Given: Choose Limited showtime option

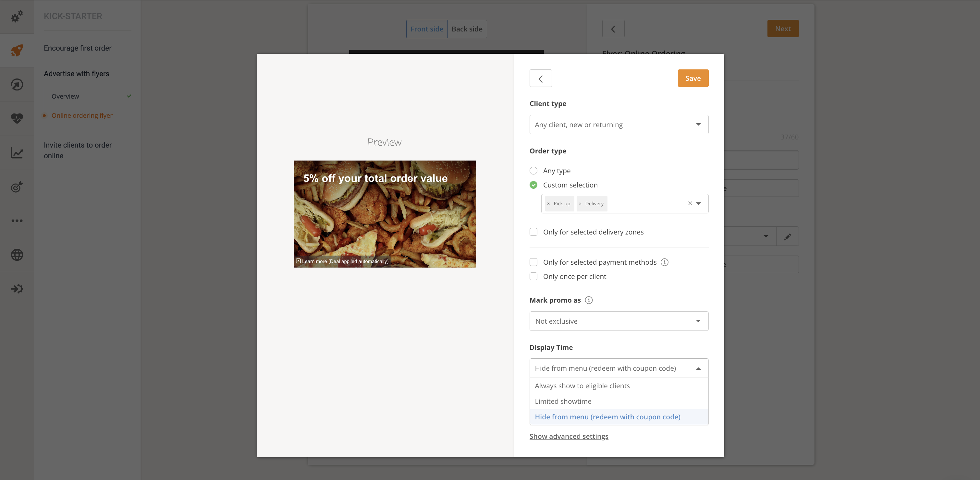Looking at the screenshot, I should 619,401.
